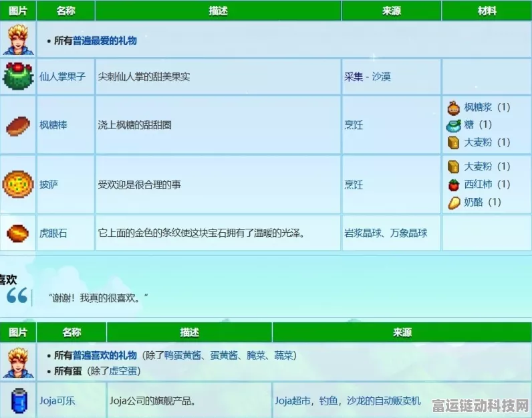Click the wheat flour icon in 枫糖棒 row
The height and width of the screenshot is (418, 532).
[453, 142]
